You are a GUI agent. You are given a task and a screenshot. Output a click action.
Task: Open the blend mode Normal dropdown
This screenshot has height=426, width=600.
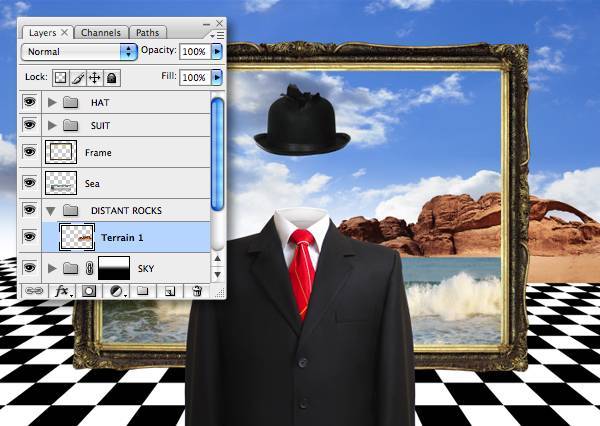coord(80,52)
